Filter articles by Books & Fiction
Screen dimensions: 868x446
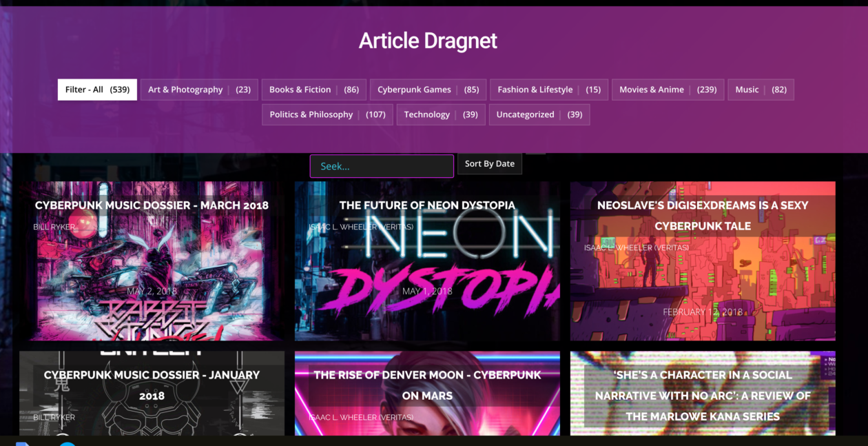(x=314, y=90)
